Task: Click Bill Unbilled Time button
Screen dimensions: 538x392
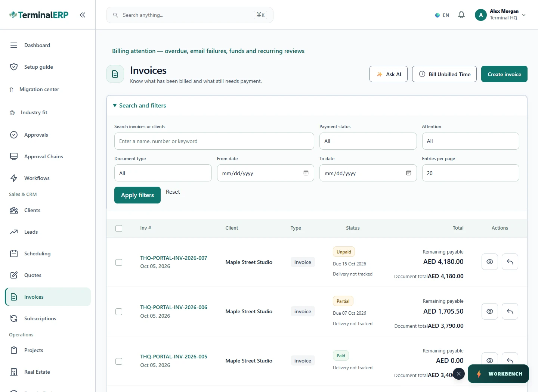Action: 444,74
